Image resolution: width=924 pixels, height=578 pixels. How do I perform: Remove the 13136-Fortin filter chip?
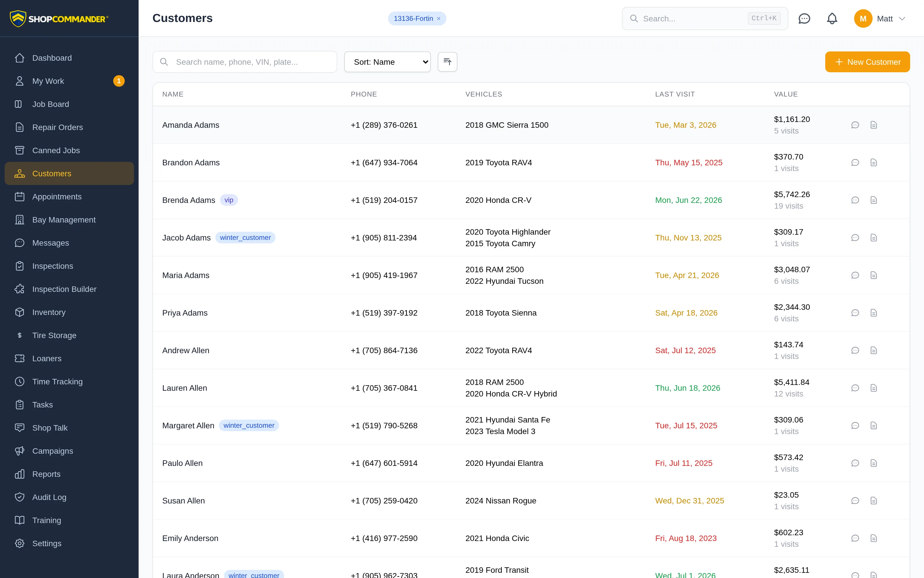click(439, 18)
